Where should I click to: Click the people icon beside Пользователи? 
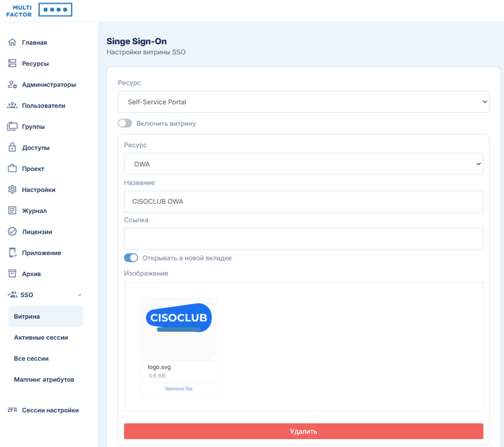12,105
